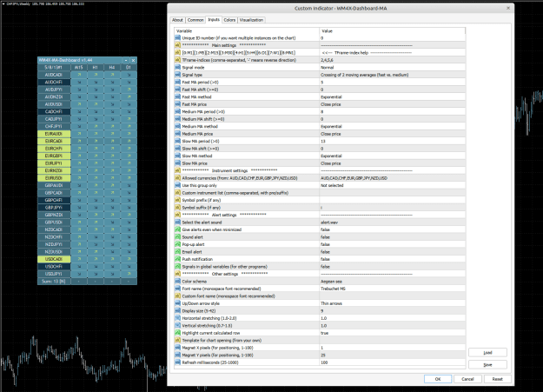Click the Load button

click(487, 353)
